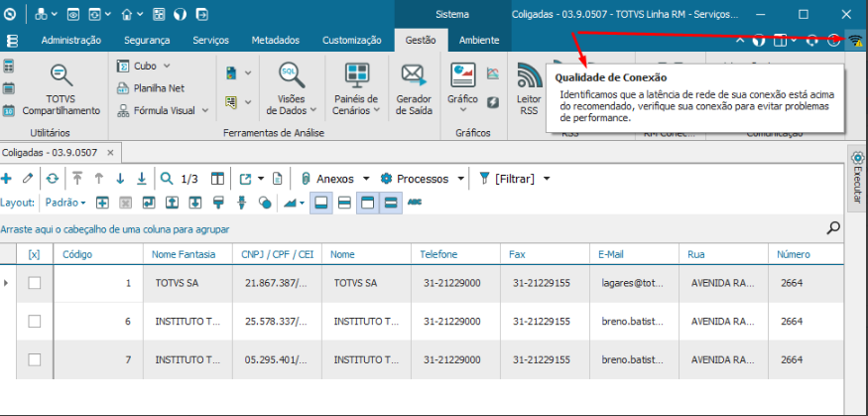
Task: Click the paint roller format icon
Action: [x=218, y=203]
